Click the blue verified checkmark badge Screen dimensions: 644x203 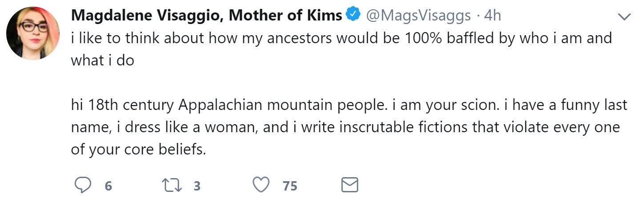pos(354,16)
